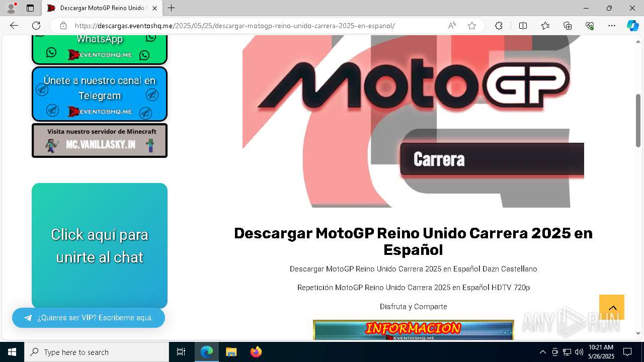Open the Windows Start menu
Viewport: 644px width, 362px height.
tap(12, 352)
